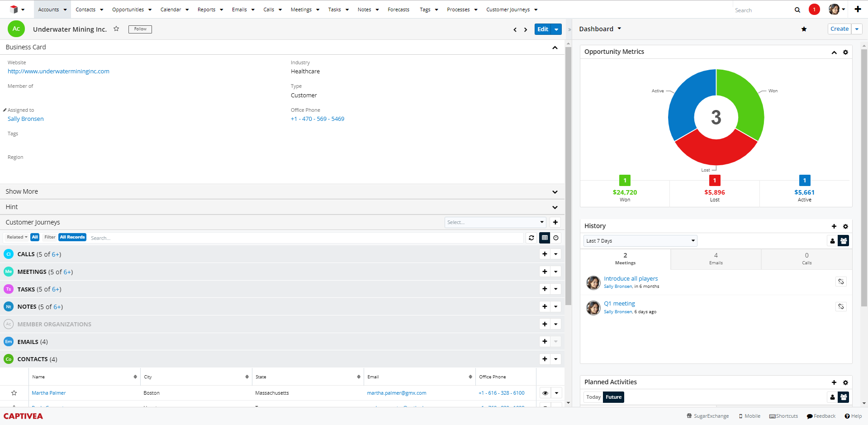This screenshot has width=868, height=425.
Task: Click the quick create plus icon
Action: coord(858,9)
